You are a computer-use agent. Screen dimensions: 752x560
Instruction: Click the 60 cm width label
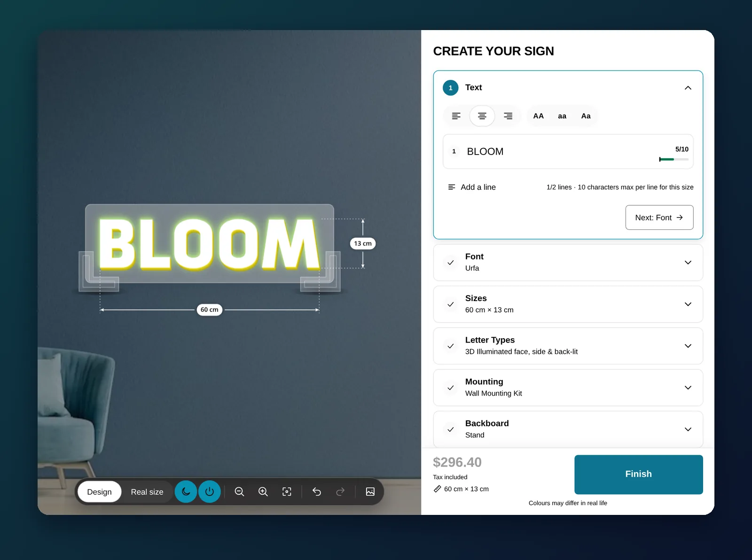pos(210,310)
